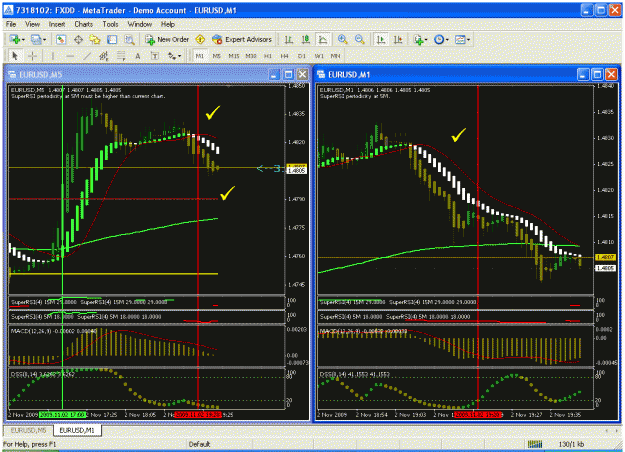The height and width of the screenshot is (452, 625).
Task: Select the Equidistant Channel tool
Action: click(x=104, y=56)
